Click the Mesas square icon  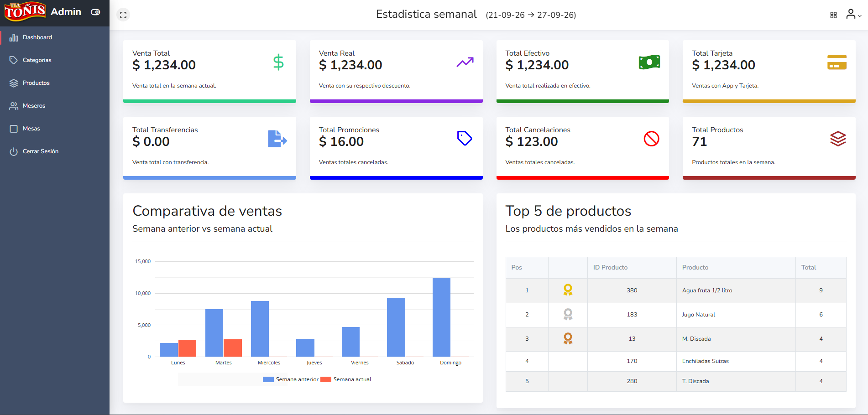coord(14,129)
